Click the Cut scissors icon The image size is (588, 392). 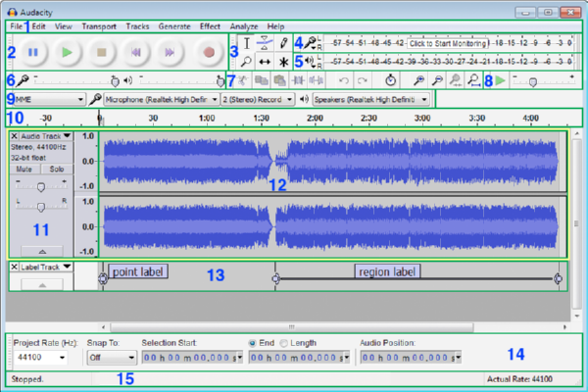(243, 80)
